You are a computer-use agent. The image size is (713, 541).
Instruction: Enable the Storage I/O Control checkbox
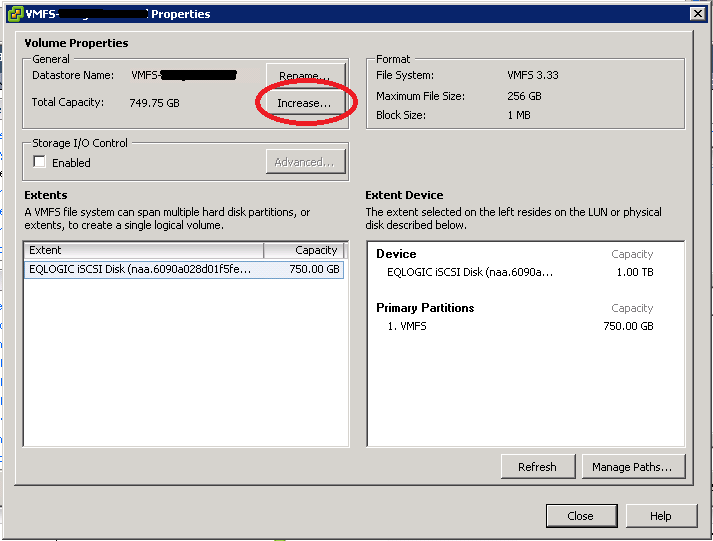[x=40, y=162]
